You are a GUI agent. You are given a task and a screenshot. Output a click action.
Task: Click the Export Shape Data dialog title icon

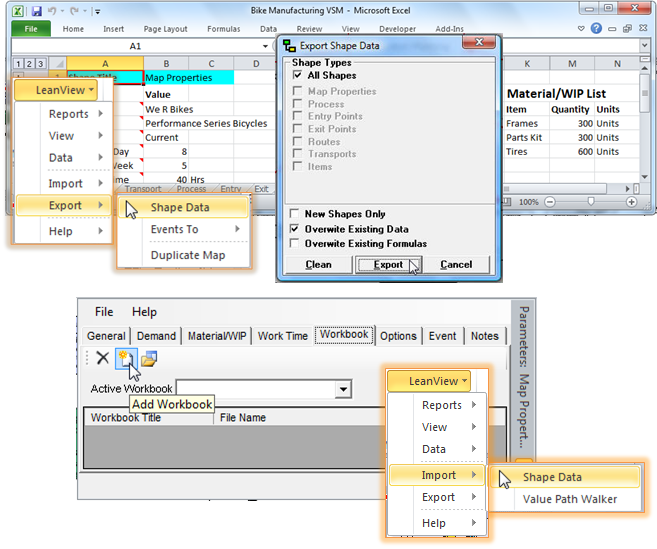click(290, 45)
